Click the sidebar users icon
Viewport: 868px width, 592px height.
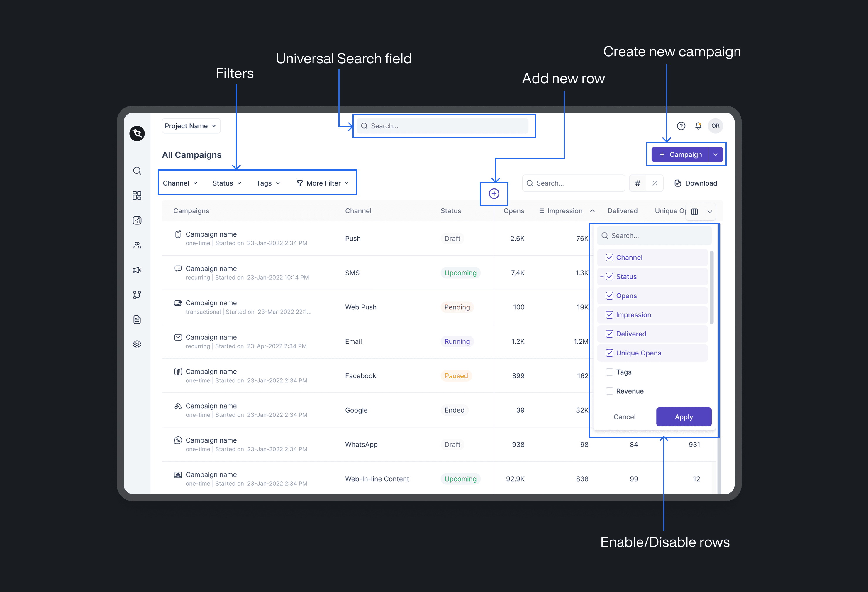click(x=137, y=245)
